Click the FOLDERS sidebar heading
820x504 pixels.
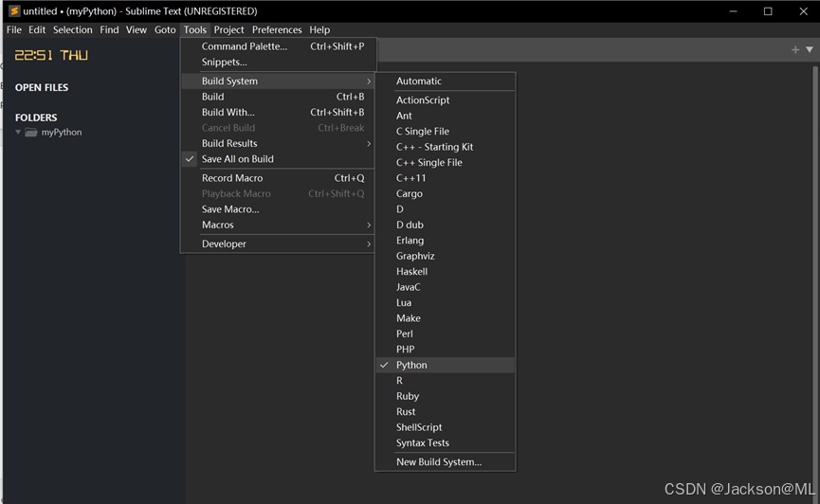coord(36,117)
